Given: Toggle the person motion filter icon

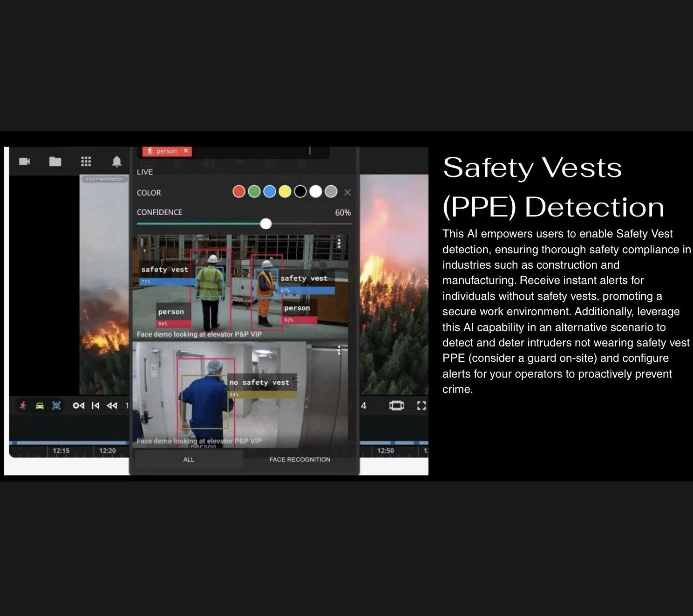Looking at the screenshot, I should (x=23, y=406).
